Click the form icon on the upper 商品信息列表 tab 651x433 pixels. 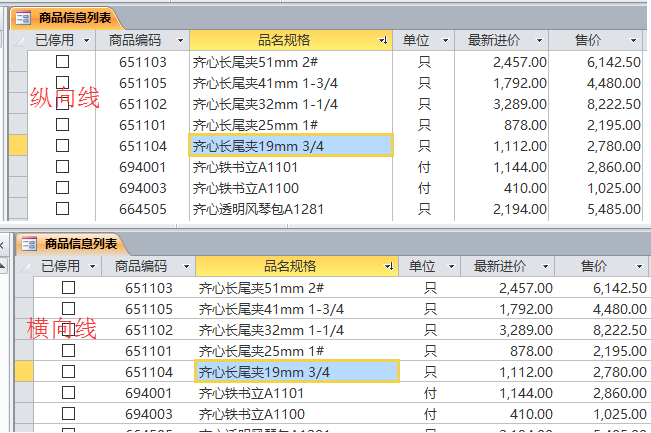coord(23,18)
